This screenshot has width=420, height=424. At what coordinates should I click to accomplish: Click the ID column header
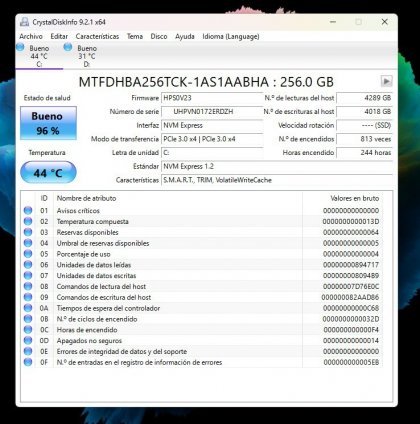click(44, 198)
